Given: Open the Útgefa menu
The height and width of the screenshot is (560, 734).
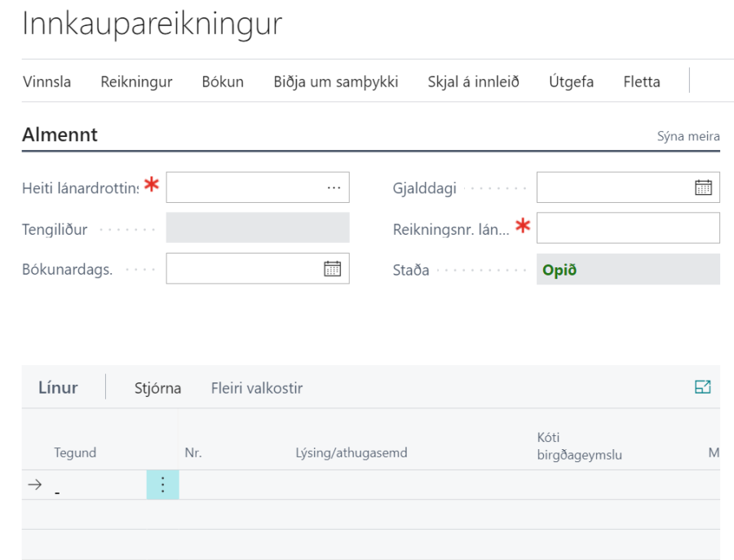Looking at the screenshot, I should coord(571,82).
